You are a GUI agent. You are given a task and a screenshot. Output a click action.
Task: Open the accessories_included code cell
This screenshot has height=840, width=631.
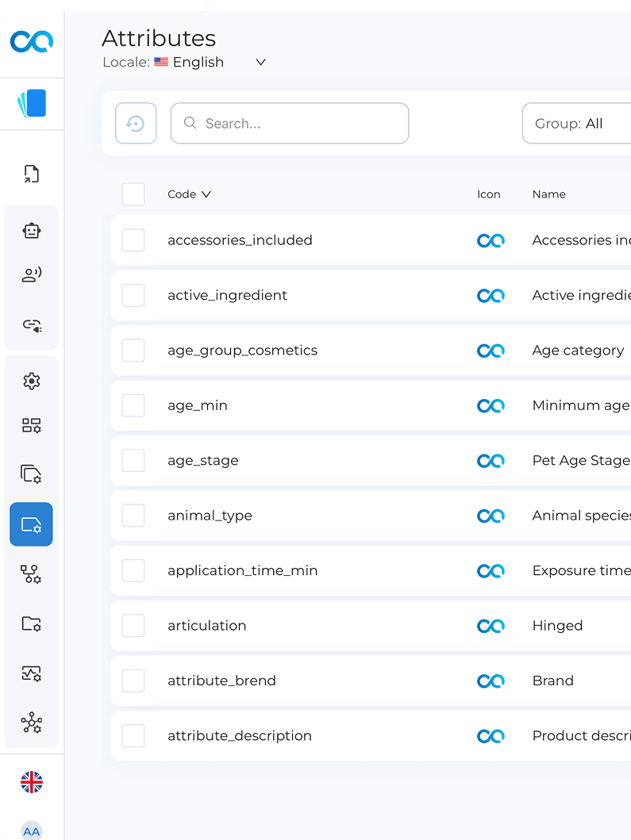tap(240, 240)
